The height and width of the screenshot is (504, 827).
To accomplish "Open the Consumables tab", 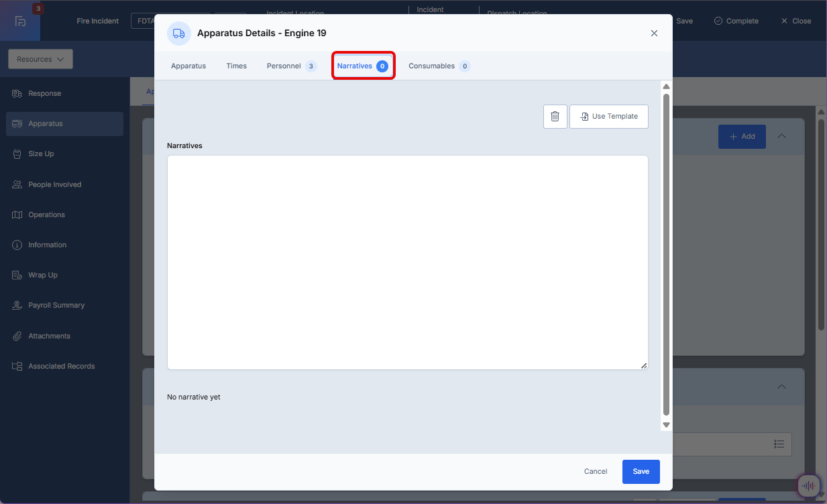I will [439, 66].
